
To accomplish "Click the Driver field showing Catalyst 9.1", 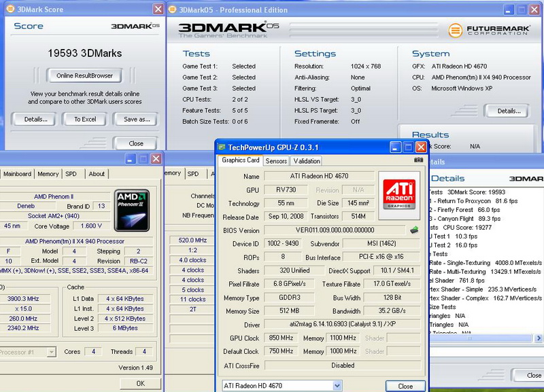I will point(343,324).
